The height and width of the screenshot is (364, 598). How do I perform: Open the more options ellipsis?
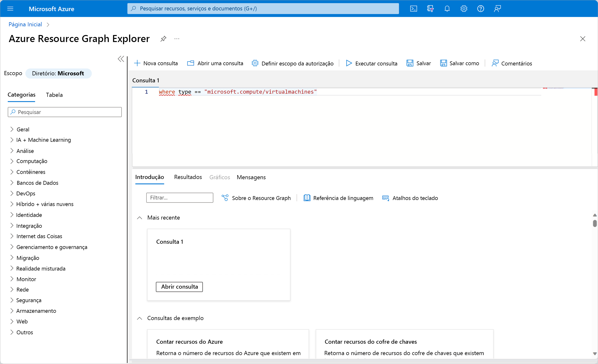click(177, 39)
